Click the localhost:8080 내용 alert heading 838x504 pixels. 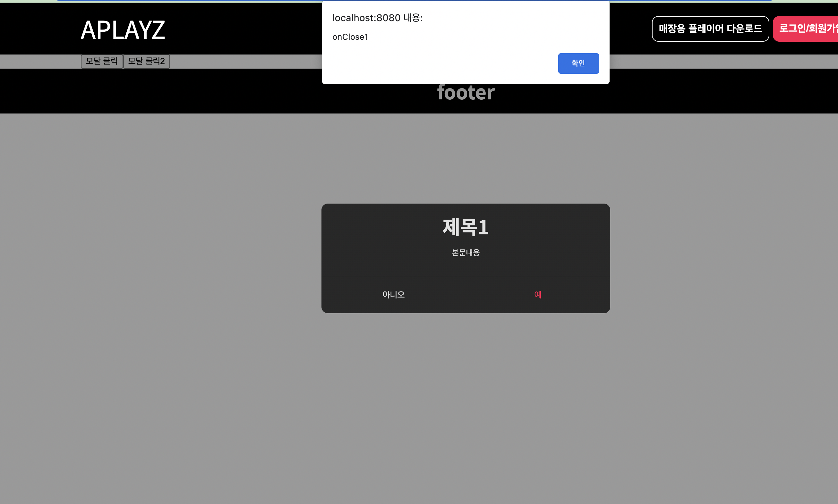pyautogui.click(x=377, y=18)
